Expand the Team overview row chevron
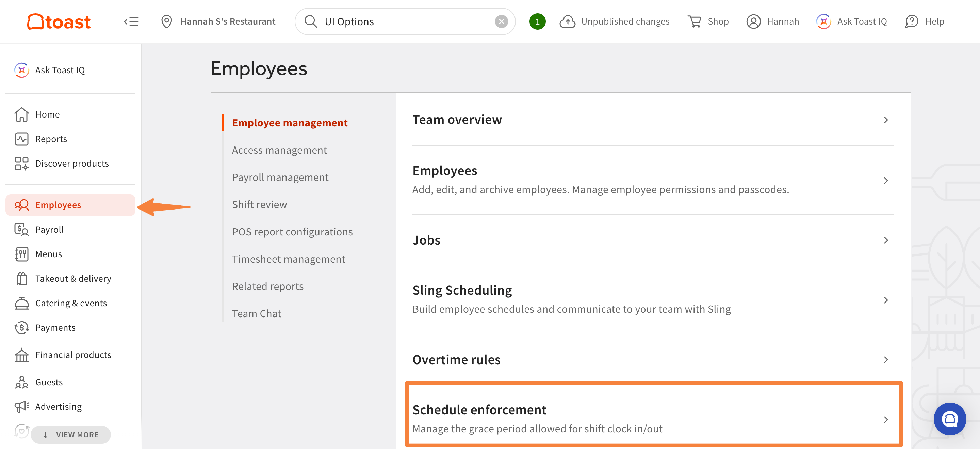Image resolution: width=980 pixels, height=449 pixels. 886,120
